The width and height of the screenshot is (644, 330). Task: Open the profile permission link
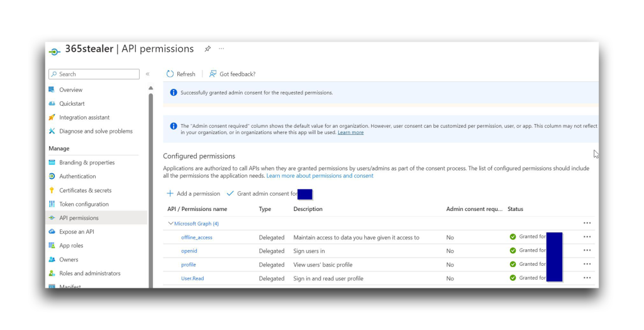pos(189,265)
